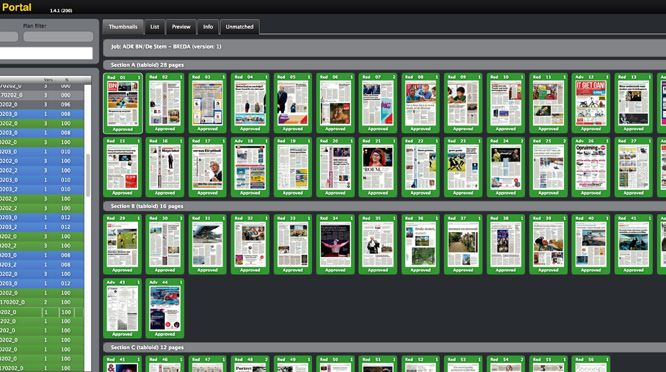Select the job row 170202_0 with value 2
Screen dimensions: 666x372
pyautogui.click(x=42, y=302)
